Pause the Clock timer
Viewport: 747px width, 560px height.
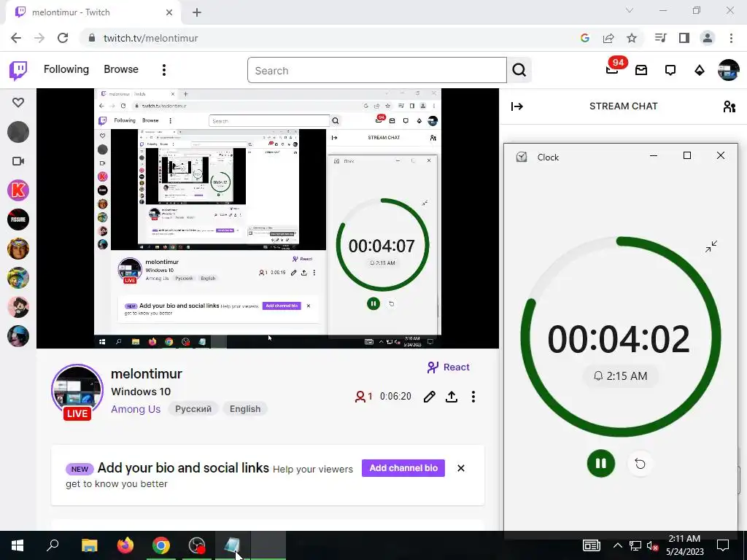(601, 463)
